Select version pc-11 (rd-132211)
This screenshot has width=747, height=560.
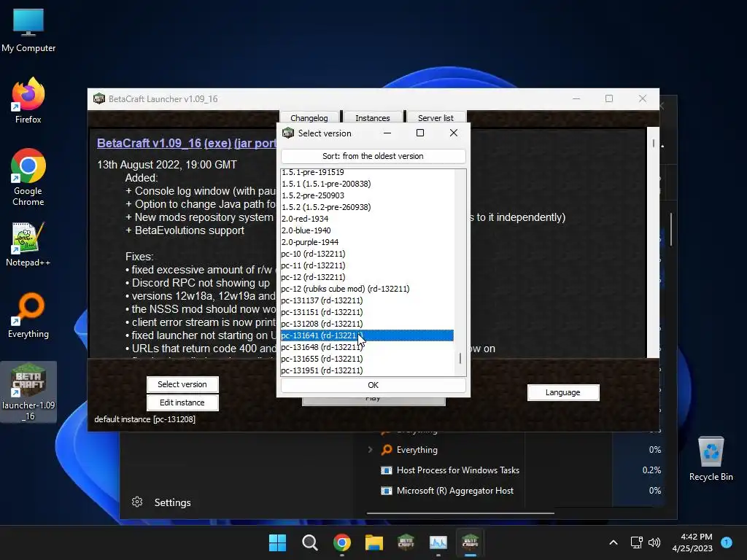pyautogui.click(x=367, y=265)
